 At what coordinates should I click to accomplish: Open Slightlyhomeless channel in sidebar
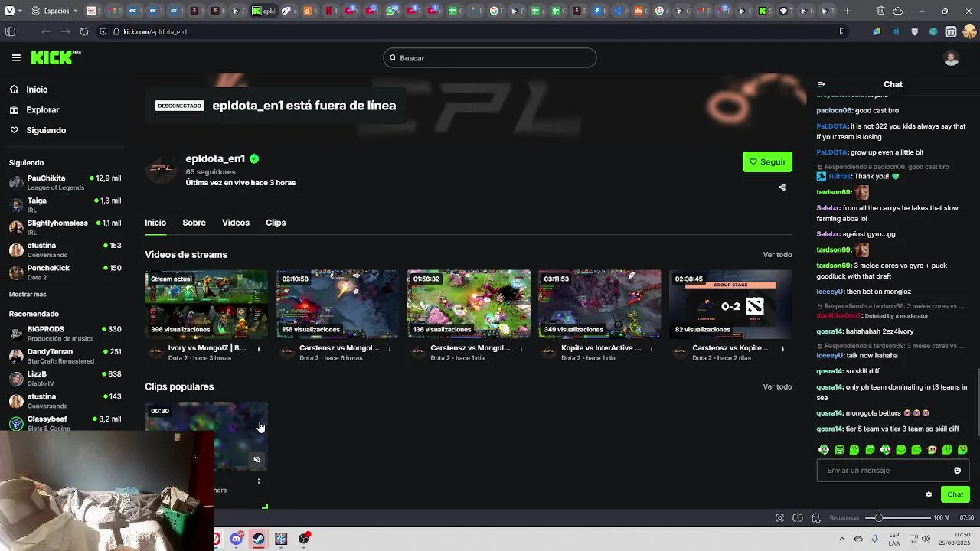coord(67,227)
